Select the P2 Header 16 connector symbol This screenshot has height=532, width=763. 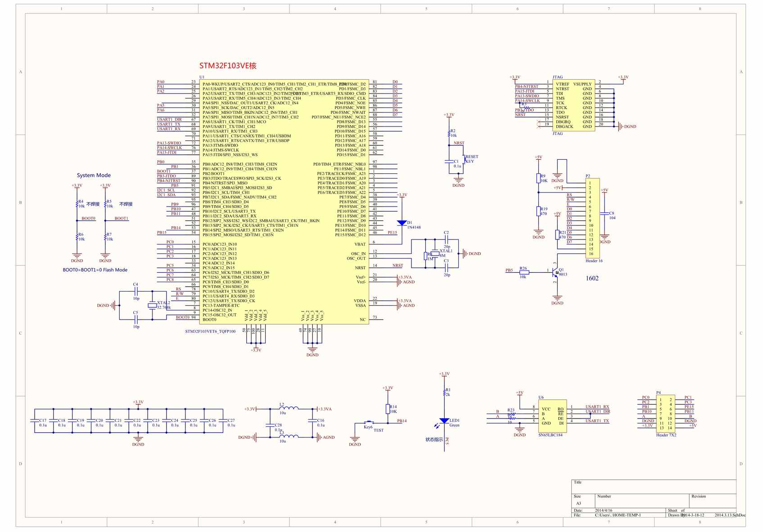592,218
